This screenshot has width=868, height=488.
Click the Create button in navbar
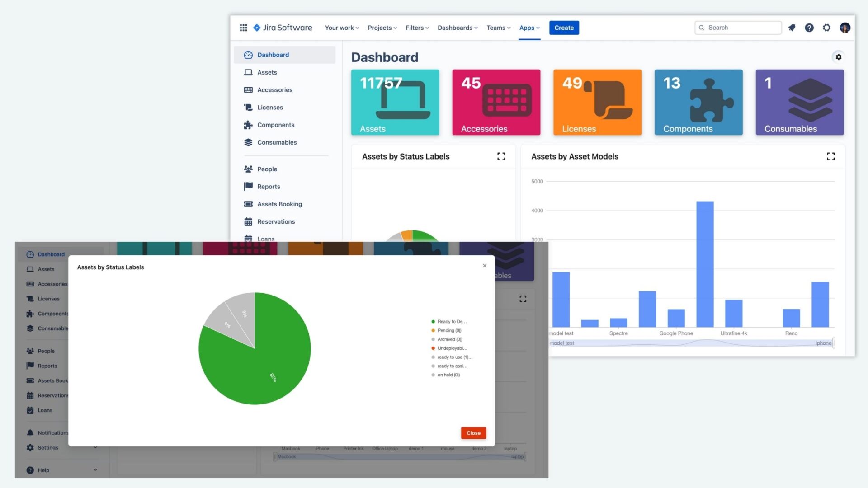564,28
